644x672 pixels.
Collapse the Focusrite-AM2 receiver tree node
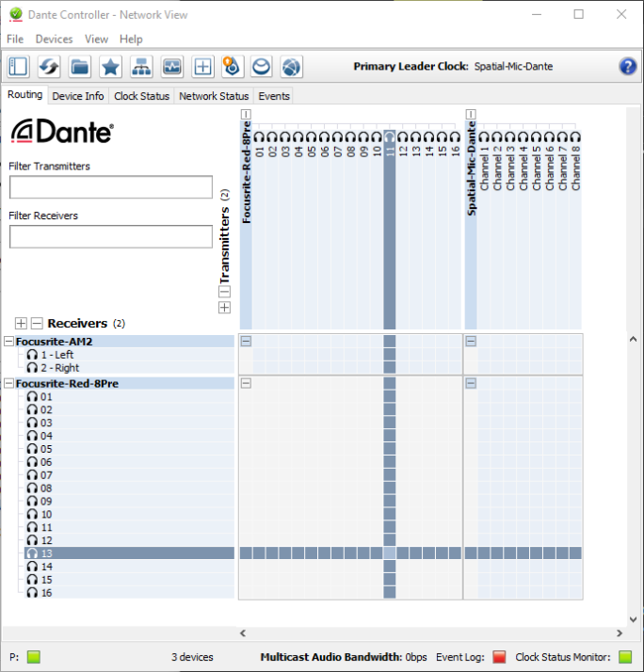click(8, 342)
